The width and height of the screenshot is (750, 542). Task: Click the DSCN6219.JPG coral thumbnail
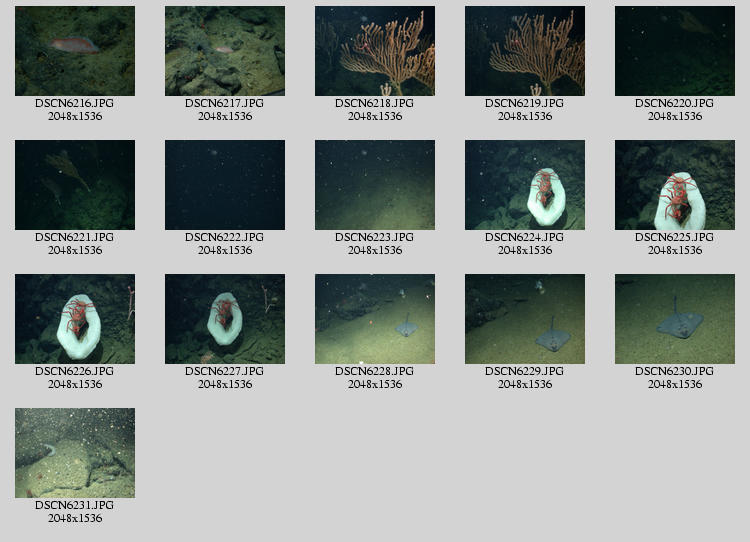coord(525,51)
